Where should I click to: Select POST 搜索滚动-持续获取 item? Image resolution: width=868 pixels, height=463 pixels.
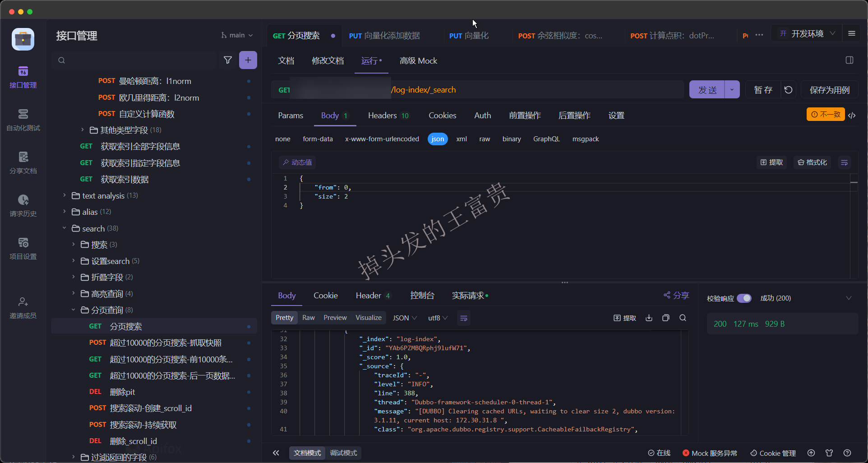[x=154, y=425]
